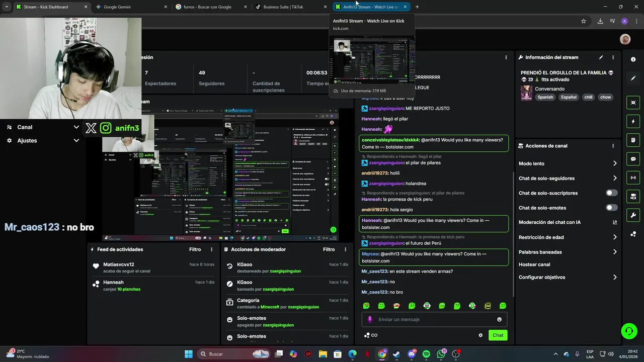Open Chrome downloads icon
This screenshot has width=644, height=362.
[x=600, y=21]
